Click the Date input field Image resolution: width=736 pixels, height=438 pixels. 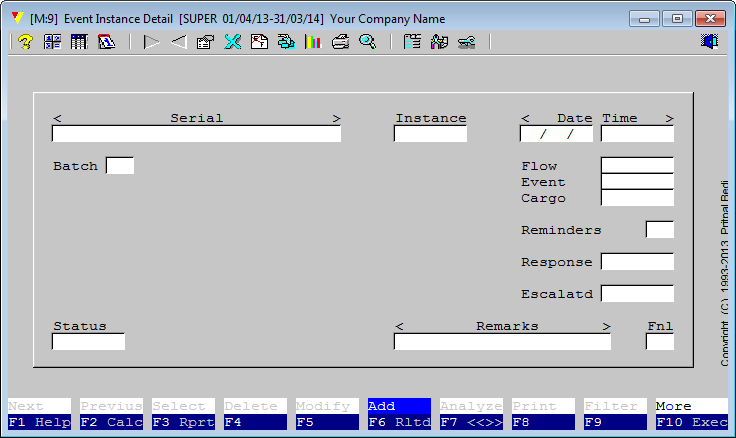(556, 134)
